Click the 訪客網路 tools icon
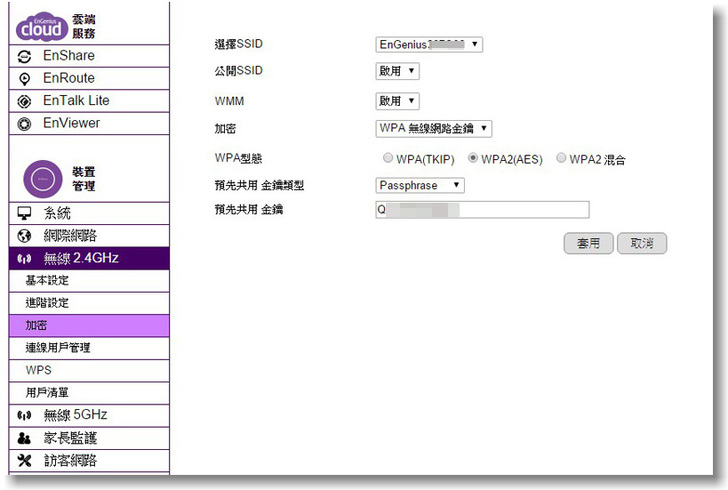Viewport: 728px width, 490px height. point(25,461)
